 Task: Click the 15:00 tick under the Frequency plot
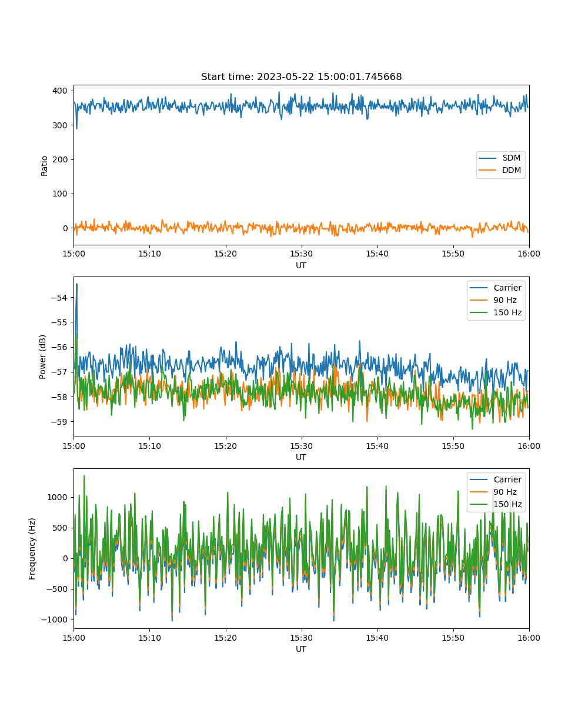point(73,637)
